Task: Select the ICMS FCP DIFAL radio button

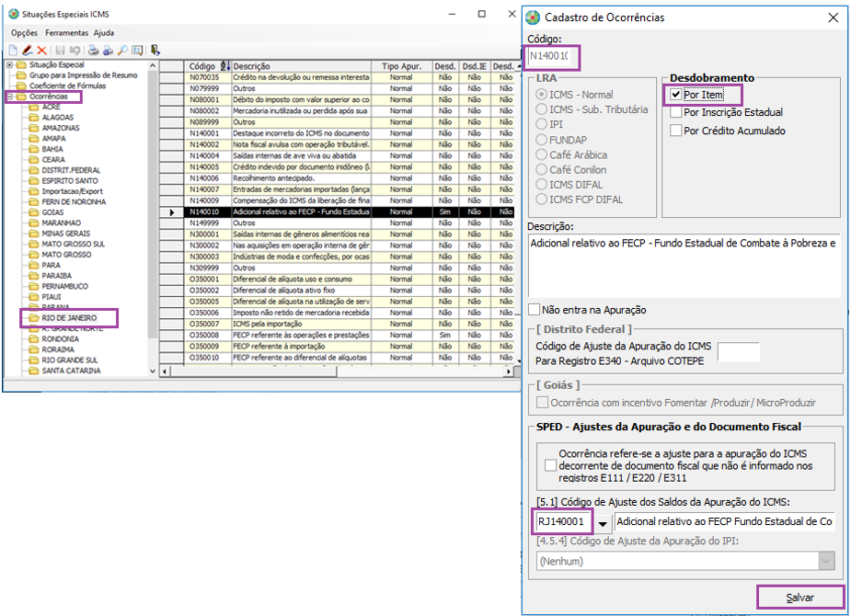Action: [541, 200]
